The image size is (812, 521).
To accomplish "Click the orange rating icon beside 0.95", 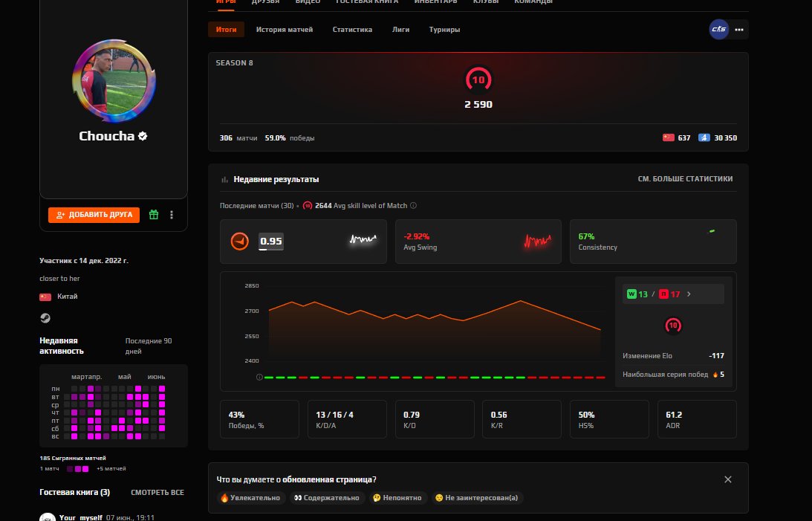I will (240, 242).
